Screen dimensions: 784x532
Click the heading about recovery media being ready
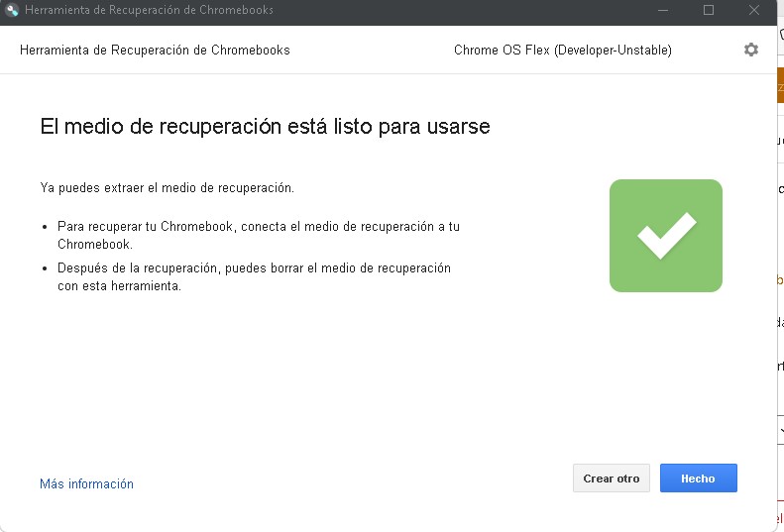coord(265,127)
